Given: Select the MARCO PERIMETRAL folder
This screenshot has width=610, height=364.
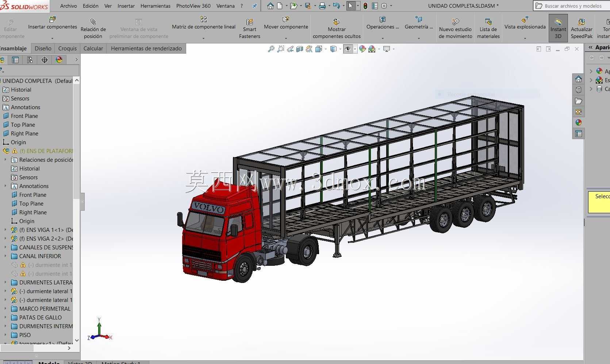Looking at the screenshot, I should coord(45,309).
